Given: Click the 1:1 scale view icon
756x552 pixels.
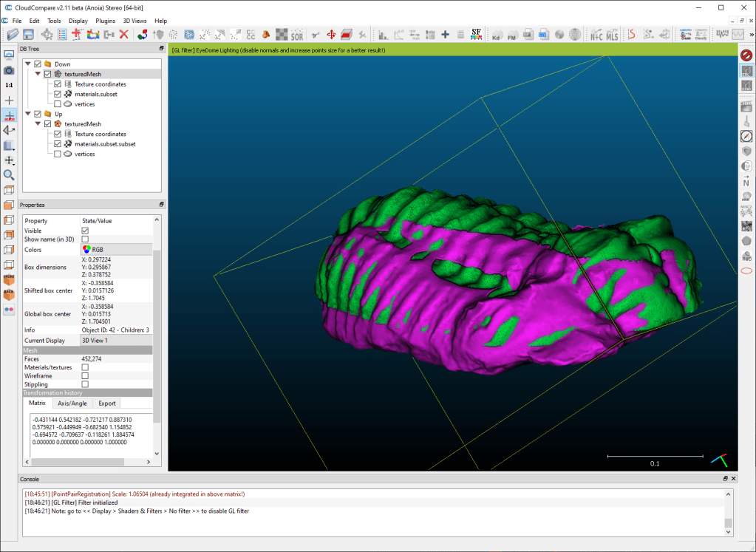Looking at the screenshot, I should [9, 85].
